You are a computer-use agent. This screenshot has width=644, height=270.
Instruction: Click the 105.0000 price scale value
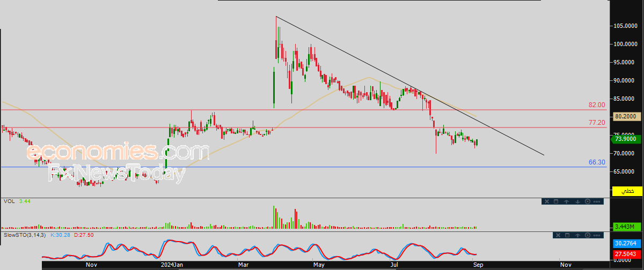click(626, 26)
